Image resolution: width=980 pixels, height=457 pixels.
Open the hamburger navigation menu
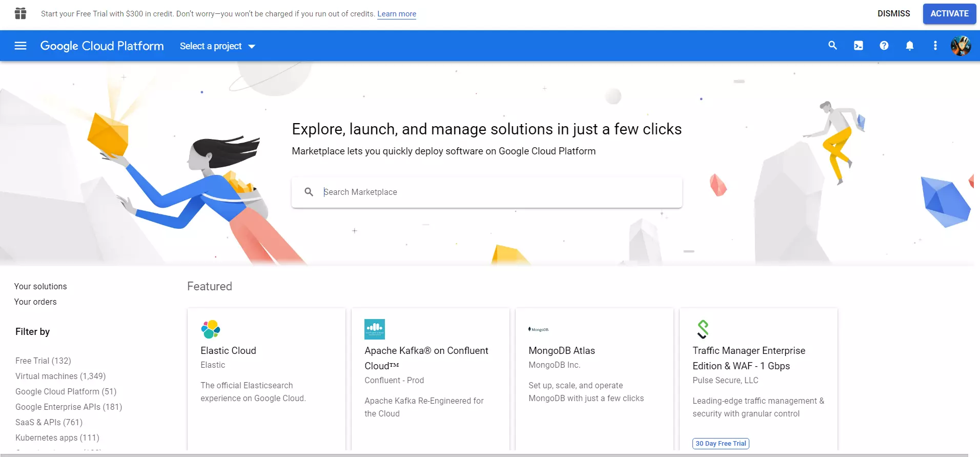[21, 46]
